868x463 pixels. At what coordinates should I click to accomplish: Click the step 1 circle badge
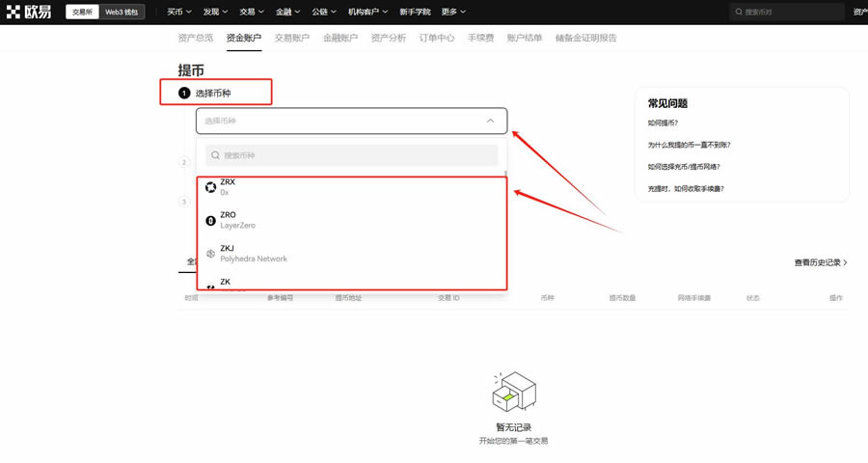(184, 94)
